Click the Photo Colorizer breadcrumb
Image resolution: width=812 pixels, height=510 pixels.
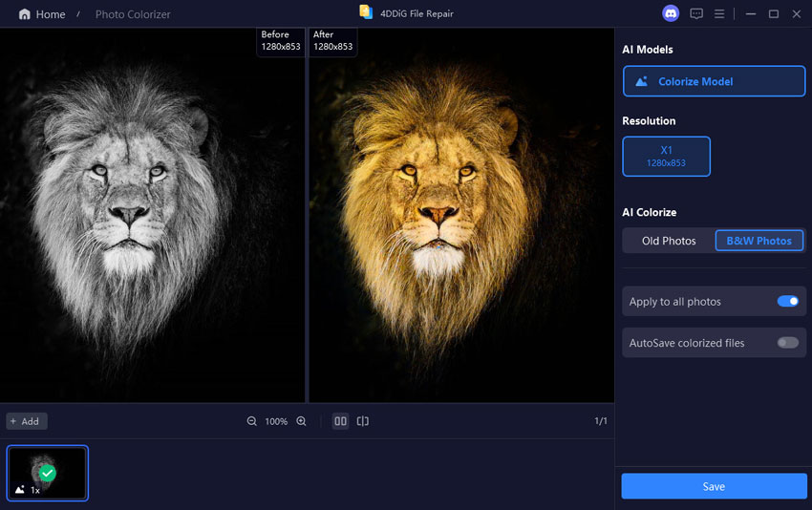133,14
